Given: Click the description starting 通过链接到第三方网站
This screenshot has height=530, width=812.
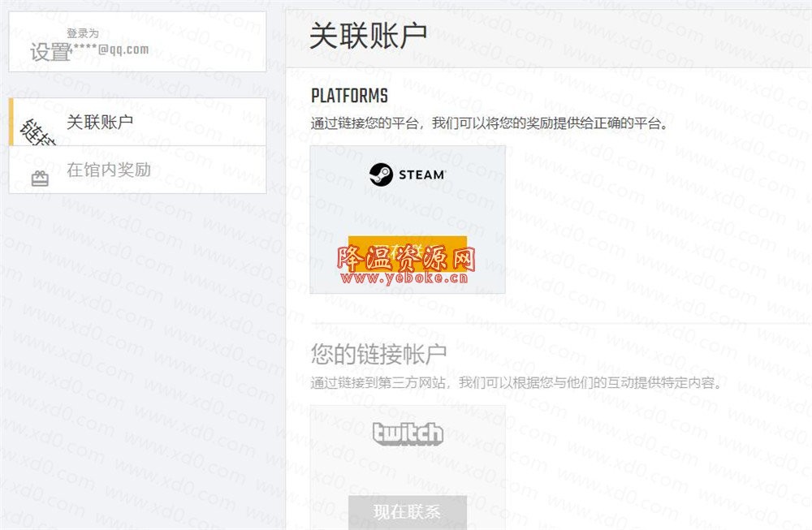Looking at the screenshot, I should (x=516, y=383).
